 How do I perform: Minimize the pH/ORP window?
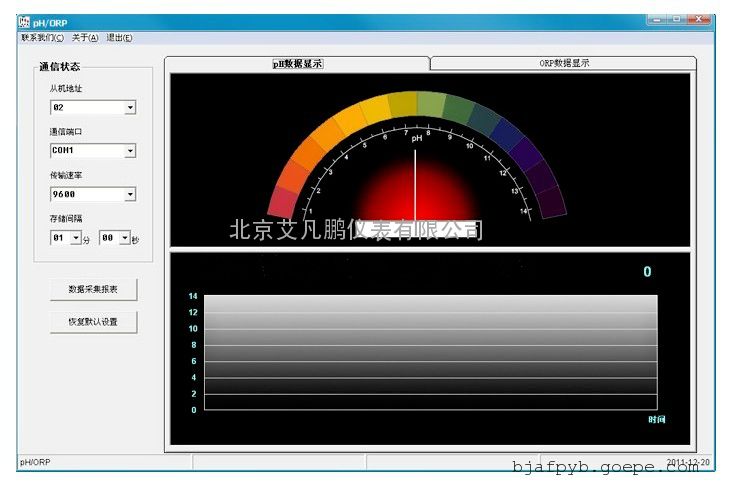click(x=657, y=20)
